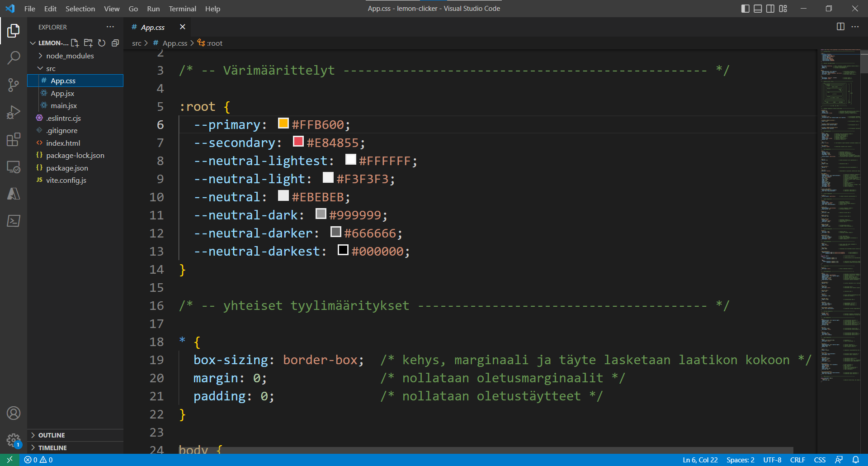Change UTF-8 file encoding
868x466 pixels.
click(x=772, y=460)
